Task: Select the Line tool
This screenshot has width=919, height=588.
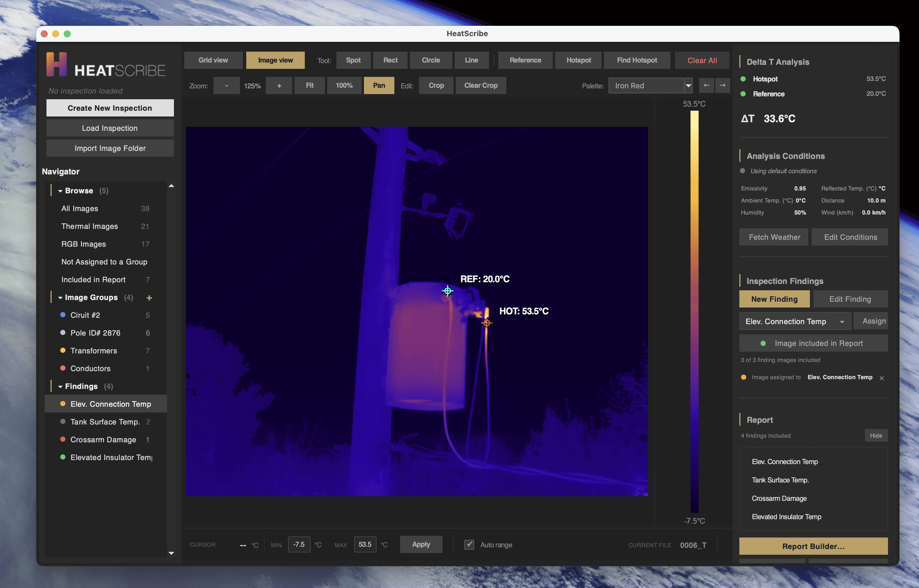Action: pyautogui.click(x=471, y=60)
